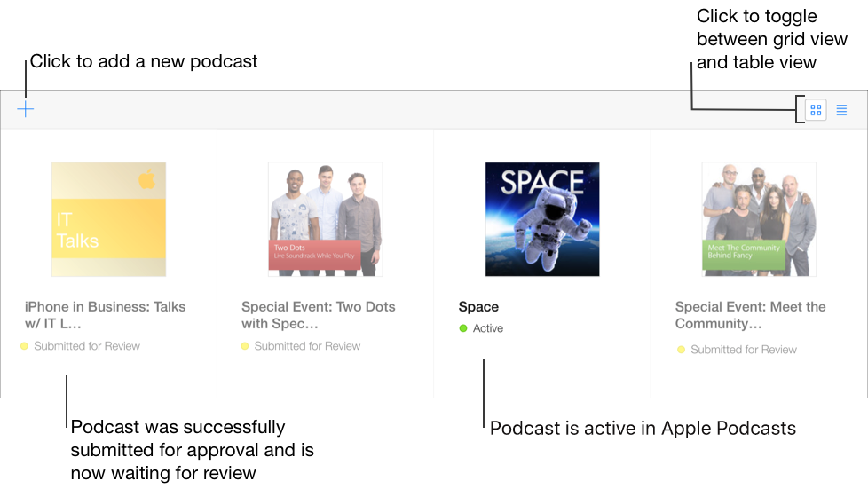Click the Active status label under Space
The height and width of the screenshot is (489, 868).
tap(488, 328)
